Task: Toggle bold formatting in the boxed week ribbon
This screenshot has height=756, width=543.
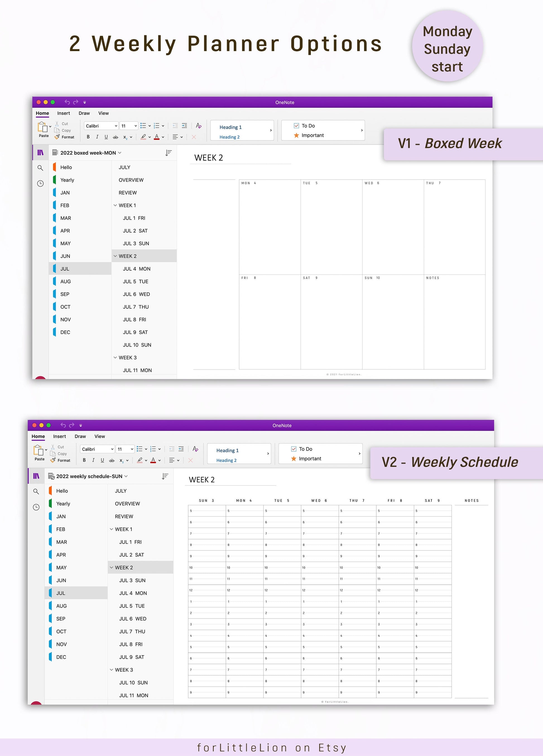Action: click(x=88, y=137)
